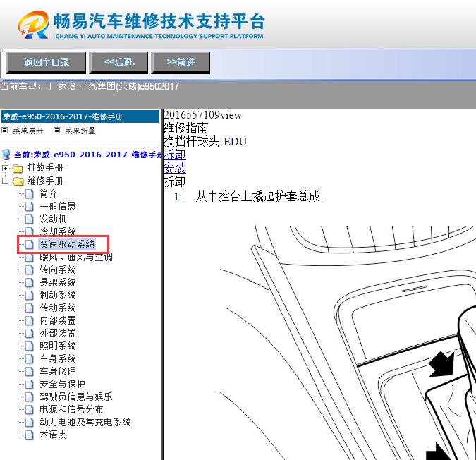The image size is (476, 460).
Task: Click the document icon beside 车身修理
Action: (30, 371)
